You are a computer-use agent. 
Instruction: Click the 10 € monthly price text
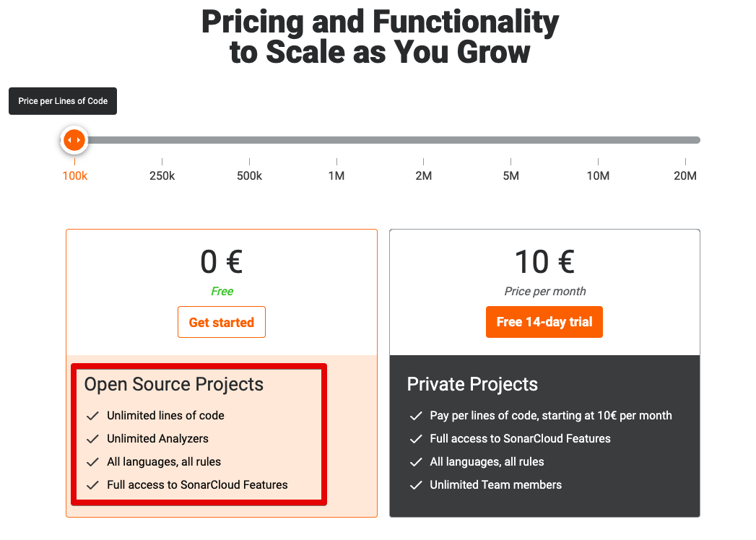click(x=544, y=261)
